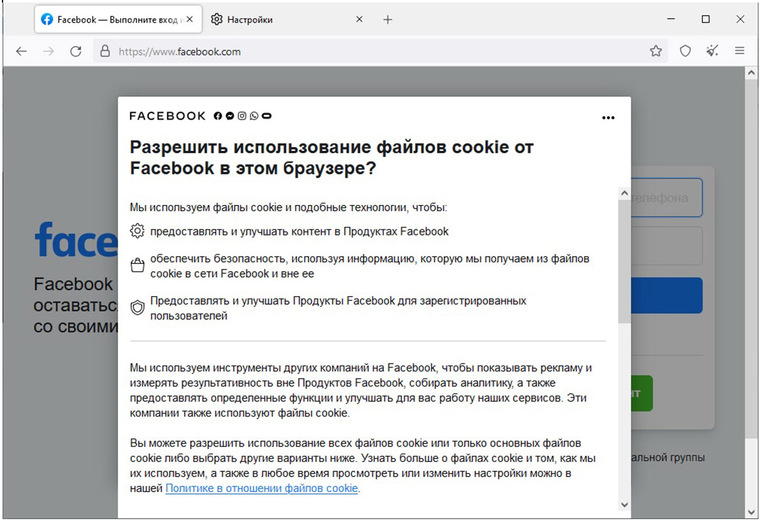Close the Настройки tab

[x=359, y=20]
